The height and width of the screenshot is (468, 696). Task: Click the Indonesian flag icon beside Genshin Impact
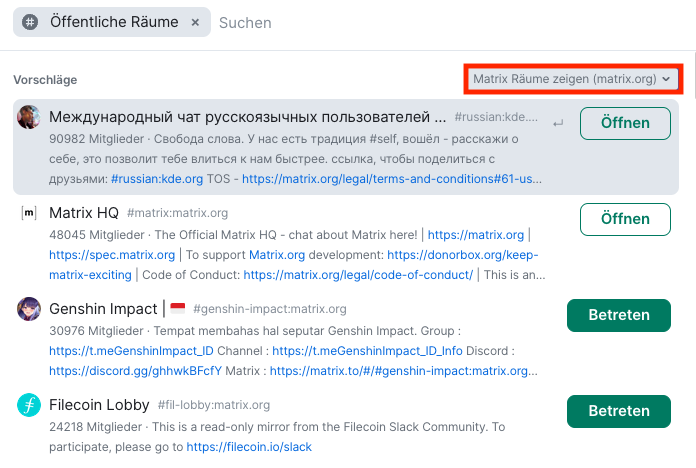[178, 308]
